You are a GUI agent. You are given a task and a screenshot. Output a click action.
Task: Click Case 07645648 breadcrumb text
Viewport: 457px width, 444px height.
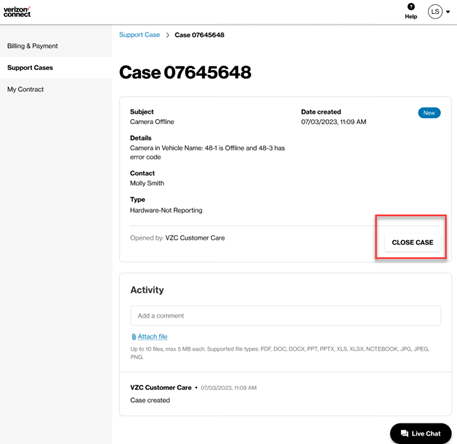click(x=199, y=35)
